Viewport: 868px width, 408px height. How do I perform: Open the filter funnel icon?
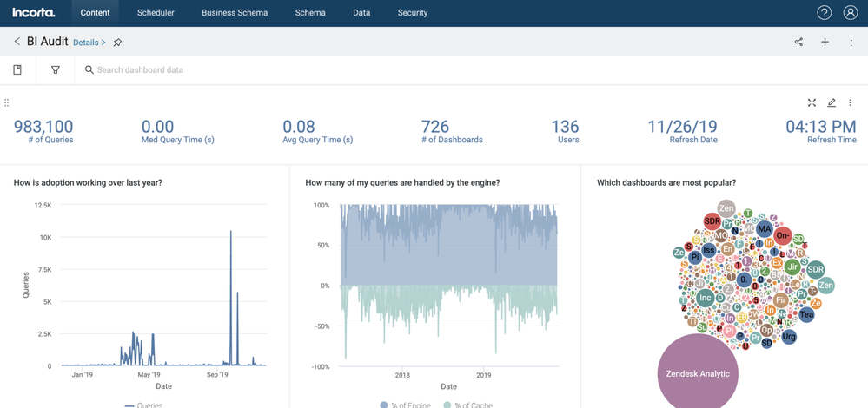[56, 70]
